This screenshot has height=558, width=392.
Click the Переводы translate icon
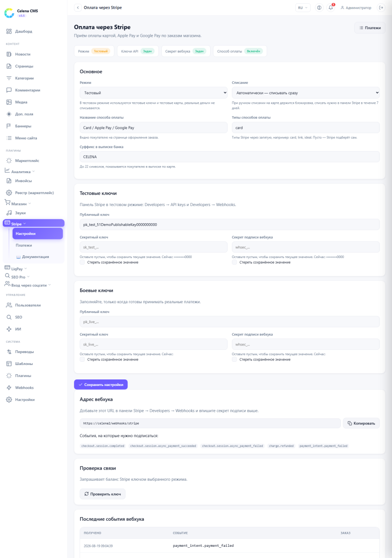pos(9,352)
